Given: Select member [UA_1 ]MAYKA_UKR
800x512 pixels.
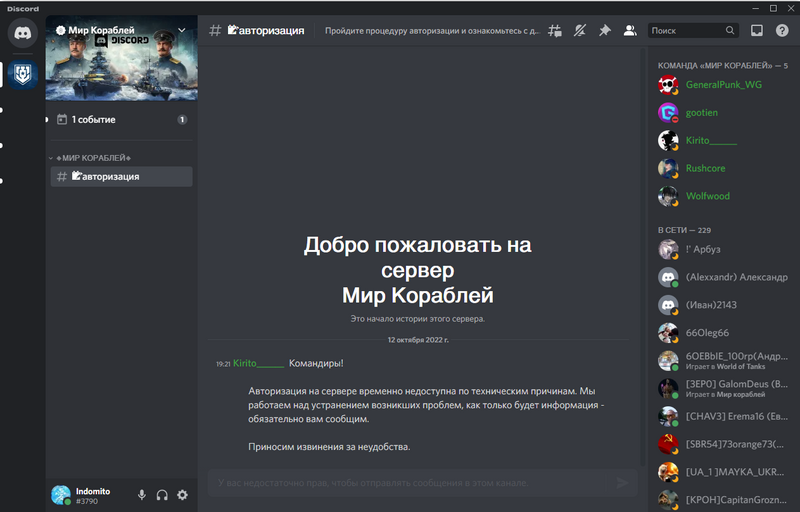Looking at the screenshot, I should coord(723,472).
